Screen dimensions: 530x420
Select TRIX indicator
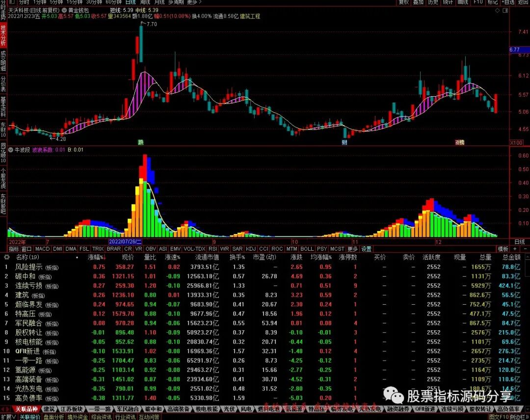tap(98, 249)
